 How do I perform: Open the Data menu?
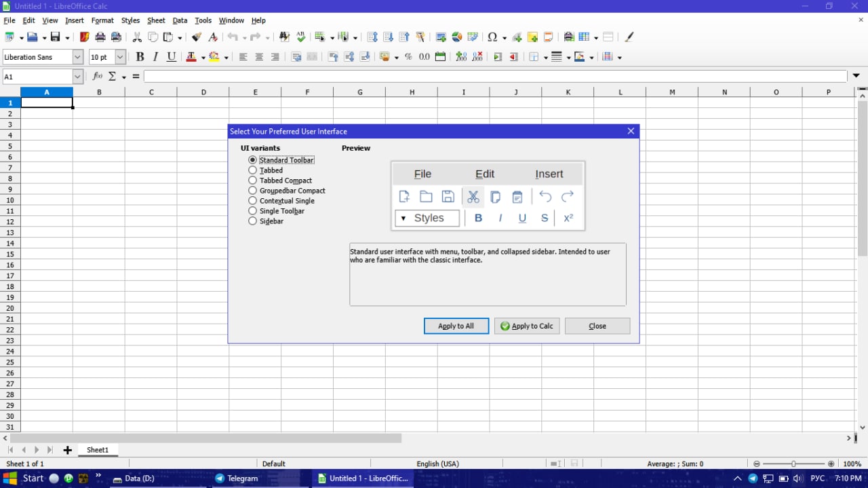click(180, 20)
